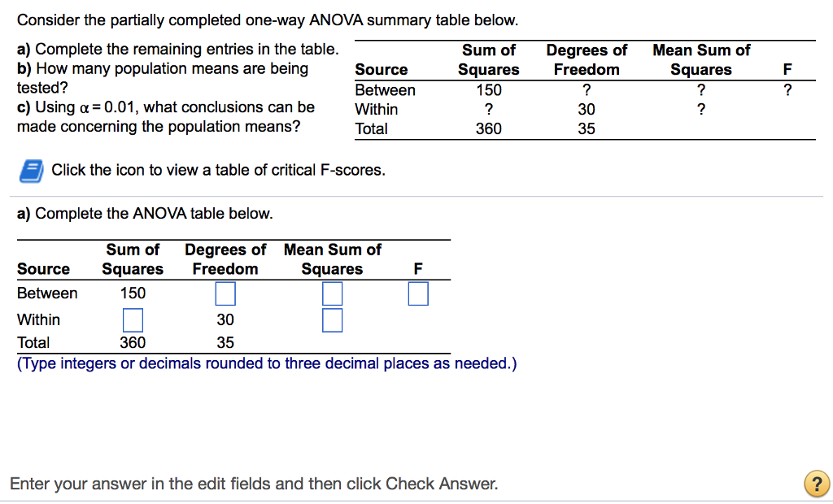The width and height of the screenshot is (833, 504).
Task: Click the F statistic entry box
Action: coord(417,293)
